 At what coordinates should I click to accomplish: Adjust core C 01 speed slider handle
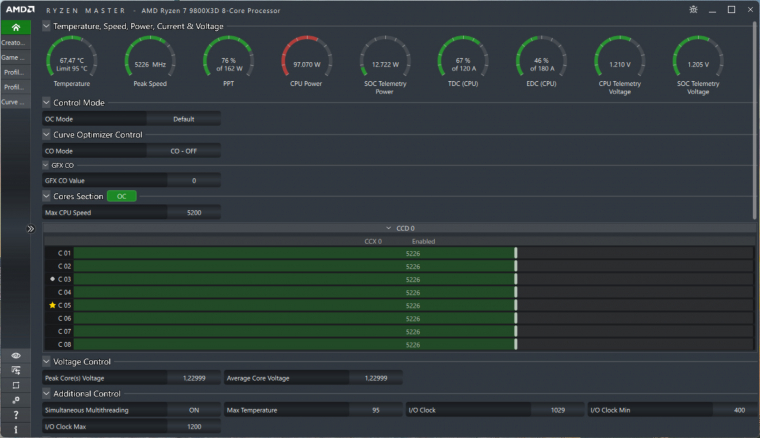tap(516, 253)
